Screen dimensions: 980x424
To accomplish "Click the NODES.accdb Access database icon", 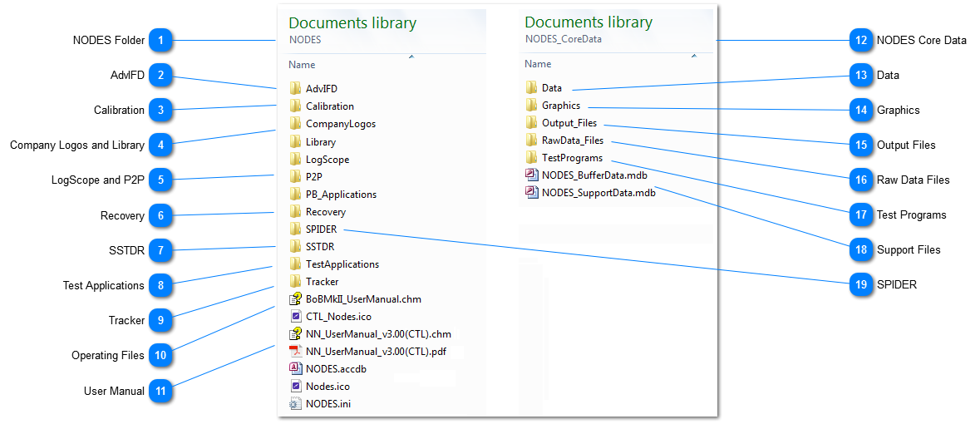I will pyautogui.click(x=296, y=368).
